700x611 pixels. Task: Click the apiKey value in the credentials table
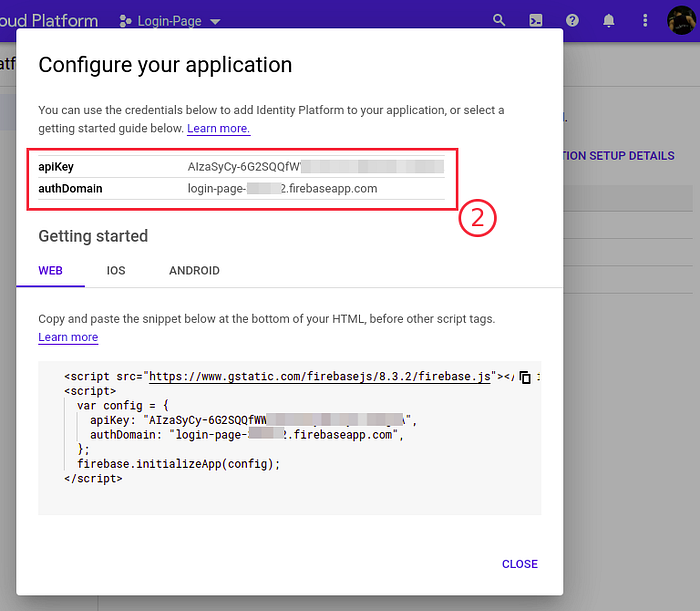click(x=316, y=166)
